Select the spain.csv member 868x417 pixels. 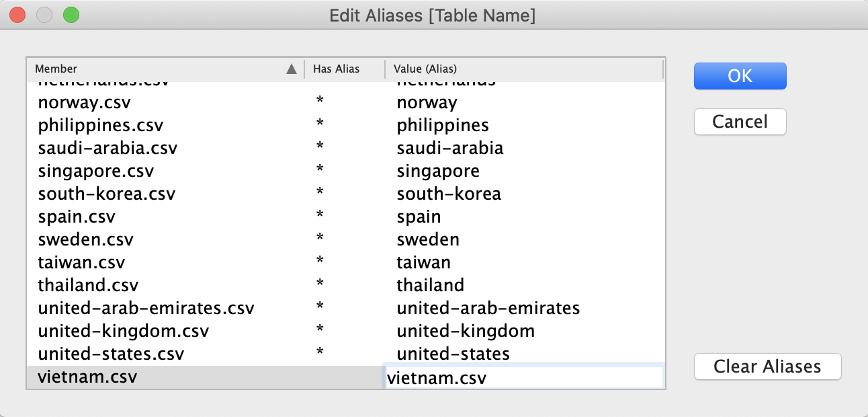(77, 217)
